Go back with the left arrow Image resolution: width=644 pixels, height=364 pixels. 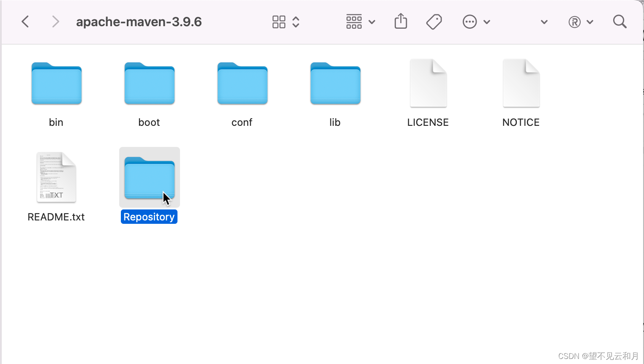(25, 22)
